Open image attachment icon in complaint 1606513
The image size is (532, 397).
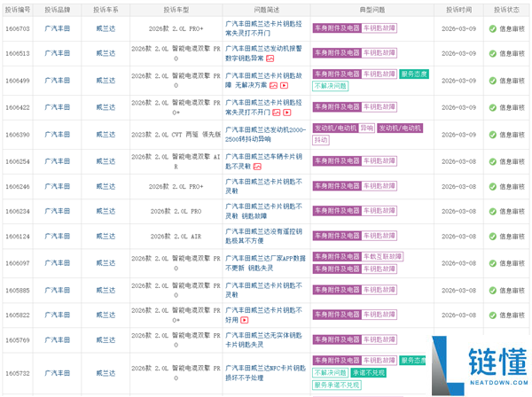270,58
